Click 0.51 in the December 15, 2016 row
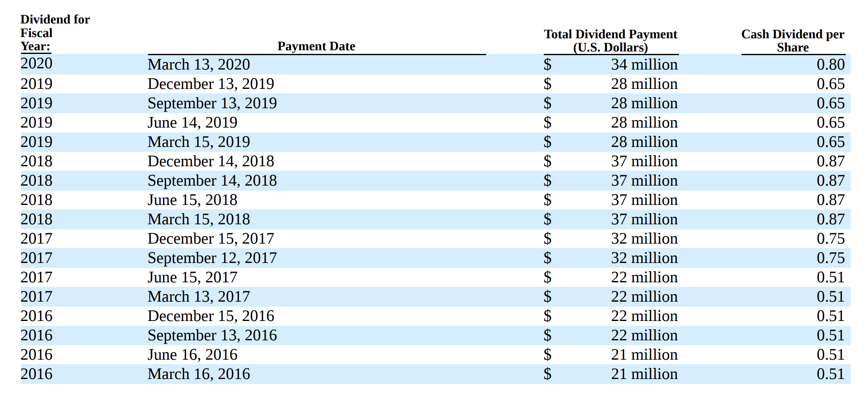 (831, 316)
